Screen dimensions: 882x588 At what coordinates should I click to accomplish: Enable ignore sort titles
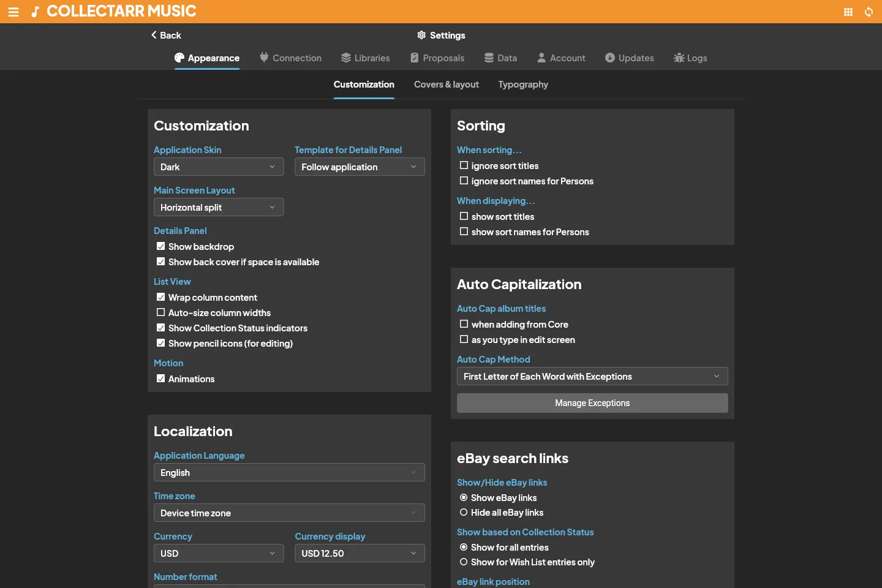point(464,165)
